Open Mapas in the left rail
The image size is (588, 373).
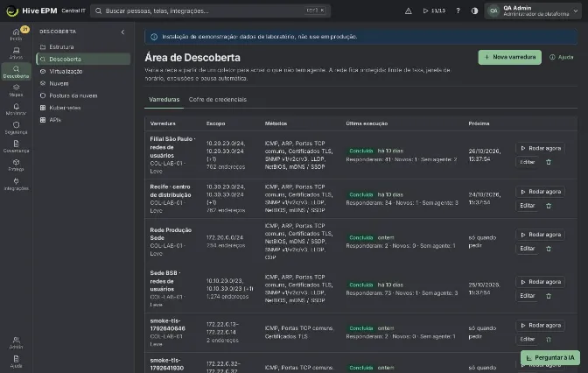point(16,90)
